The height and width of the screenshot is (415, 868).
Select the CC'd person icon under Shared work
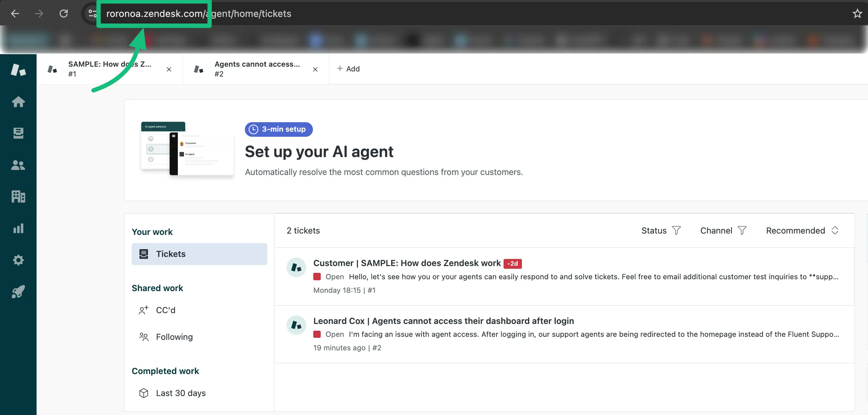tap(143, 310)
